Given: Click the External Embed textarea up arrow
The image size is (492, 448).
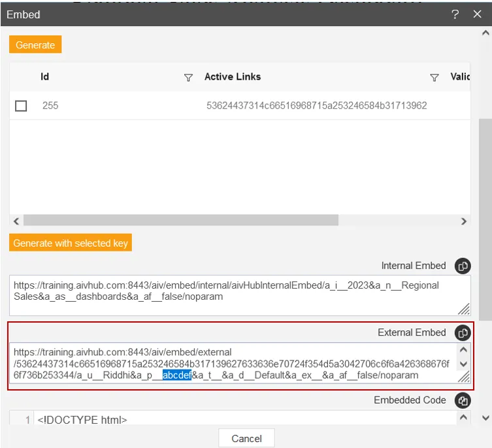Looking at the screenshot, I should [x=463, y=349].
